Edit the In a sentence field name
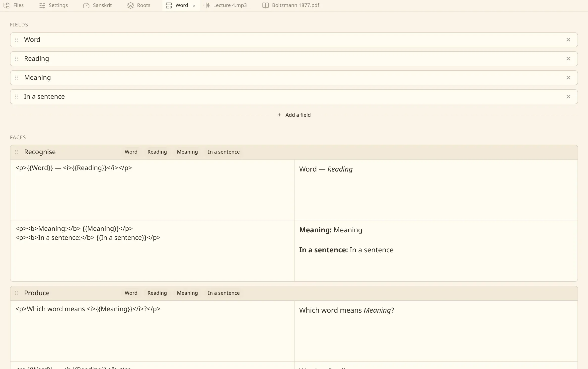588x369 pixels. pos(292,97)
